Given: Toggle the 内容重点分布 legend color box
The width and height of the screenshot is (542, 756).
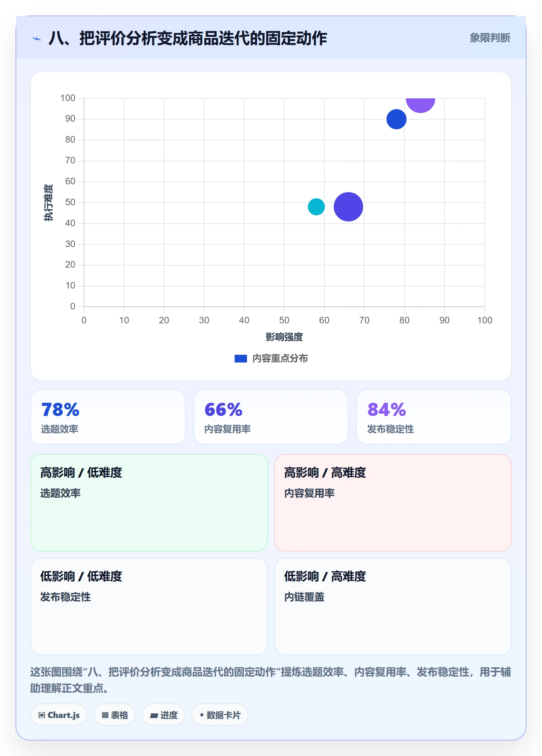Looking at the screenshot, I should [x=241, y=359].
